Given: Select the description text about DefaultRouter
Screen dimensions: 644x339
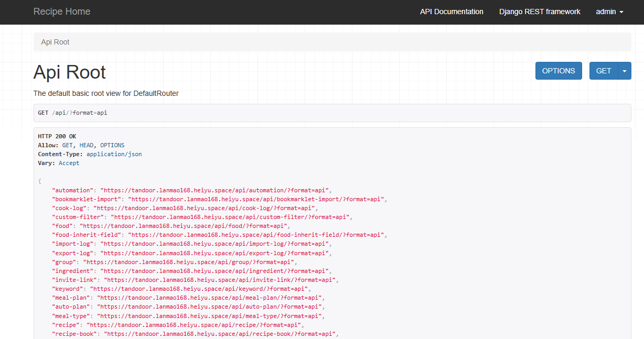Looking at the screenshot, I should [x=106, y=93].
